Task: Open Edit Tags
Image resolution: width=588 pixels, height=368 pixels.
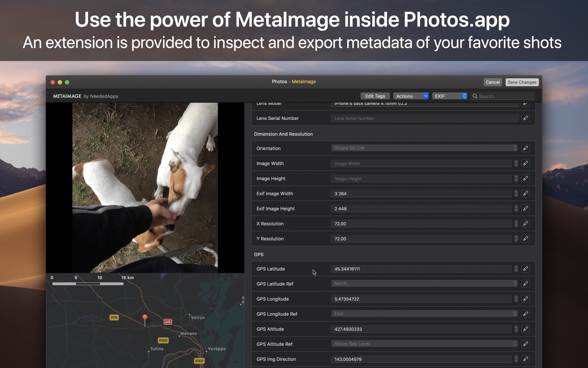Action: tap(375, 96)
